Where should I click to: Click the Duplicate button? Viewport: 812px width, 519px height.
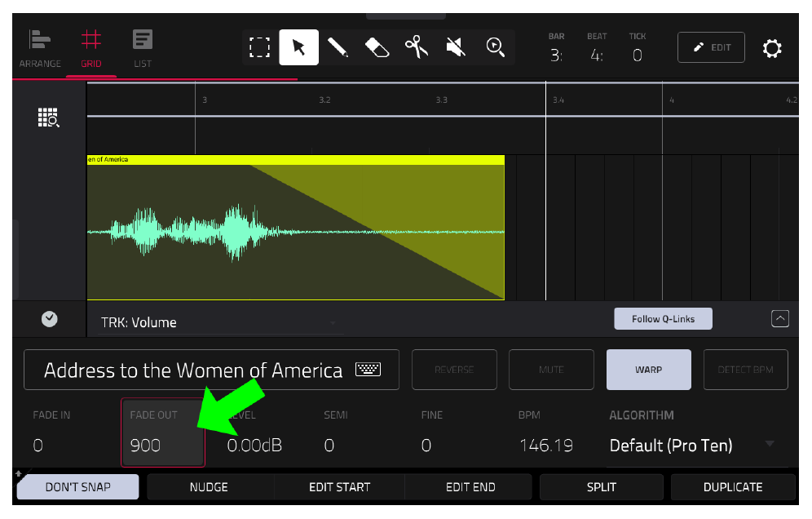(733, 487)
